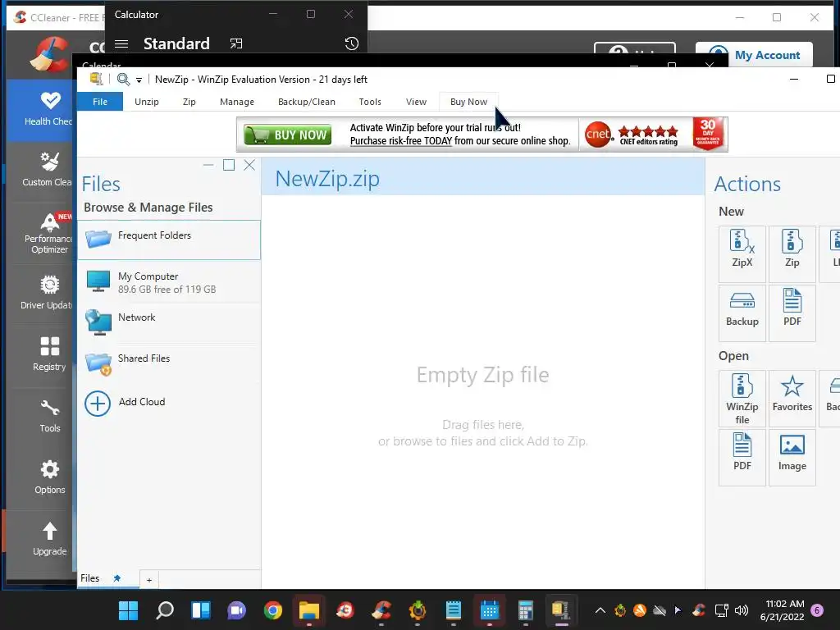The height and width of the screenshot is (630, 840).
Task: Click My Account button in CCleaner
Action: click(x=754, y=55)
